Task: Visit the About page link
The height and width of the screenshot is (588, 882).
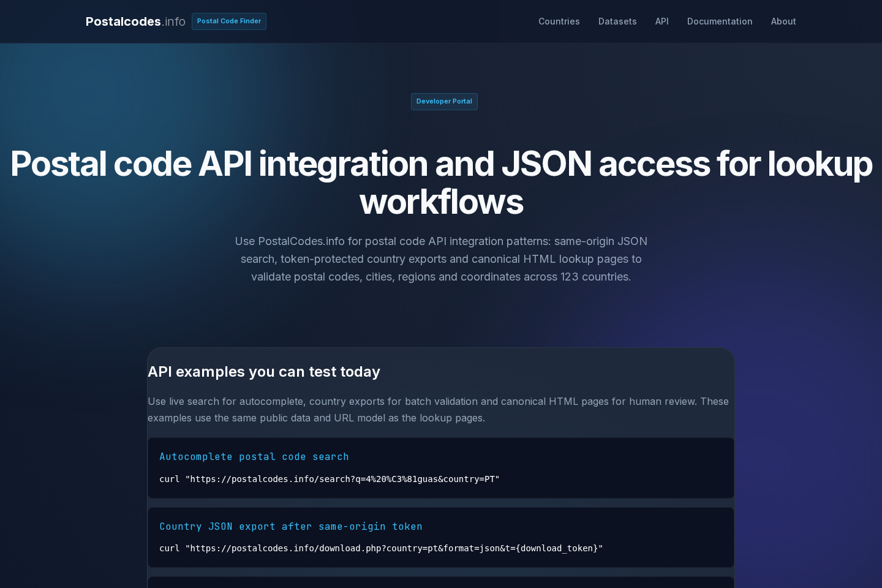Action: click(x=783, y=21)
